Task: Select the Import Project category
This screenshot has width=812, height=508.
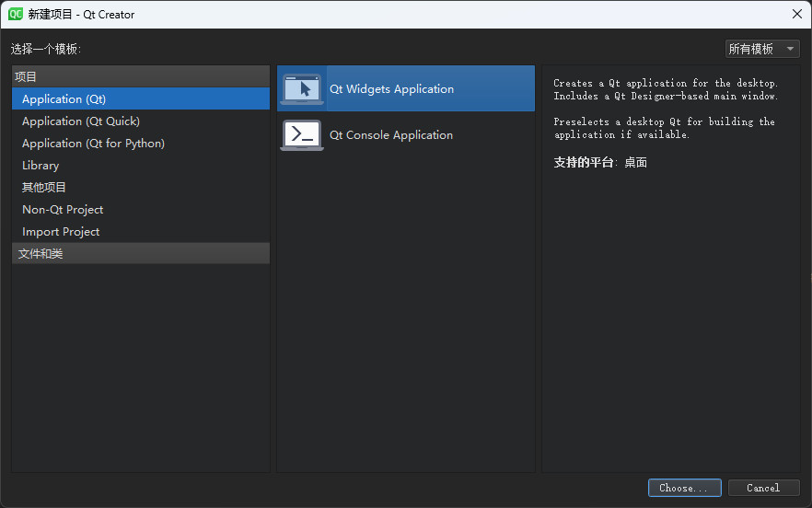Action: pyautogui.click(x=61, y=232)
